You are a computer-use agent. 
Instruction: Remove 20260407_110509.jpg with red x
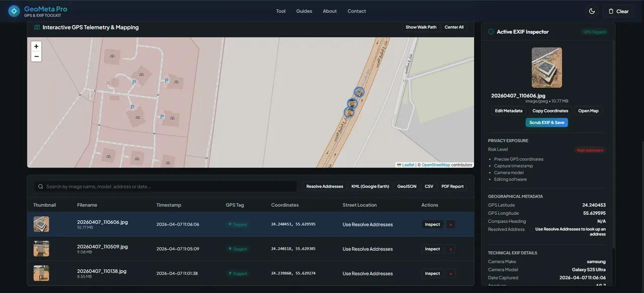[x=450, y=249]
